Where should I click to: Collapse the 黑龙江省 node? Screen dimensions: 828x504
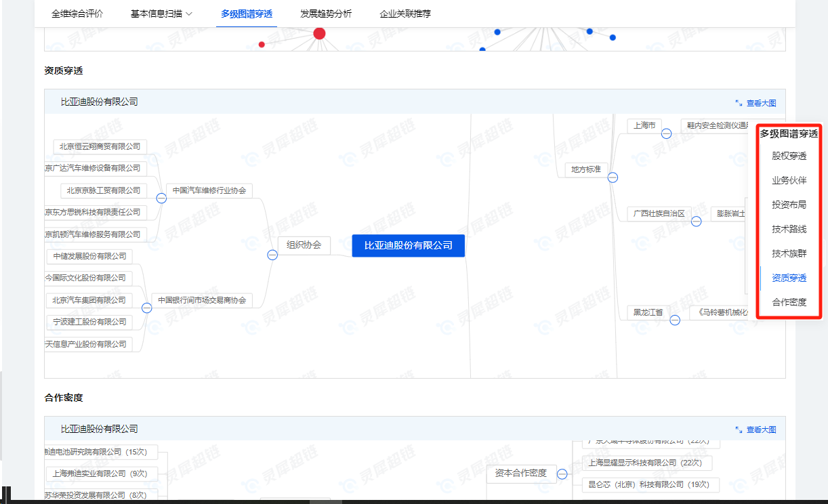(675, 320)
